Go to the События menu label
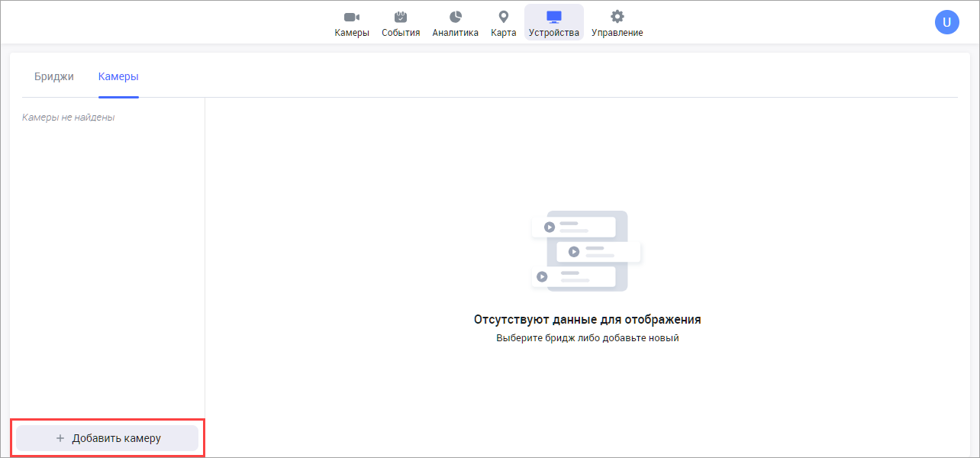Screen dimensions: 980x458 [x=401, y=33]
